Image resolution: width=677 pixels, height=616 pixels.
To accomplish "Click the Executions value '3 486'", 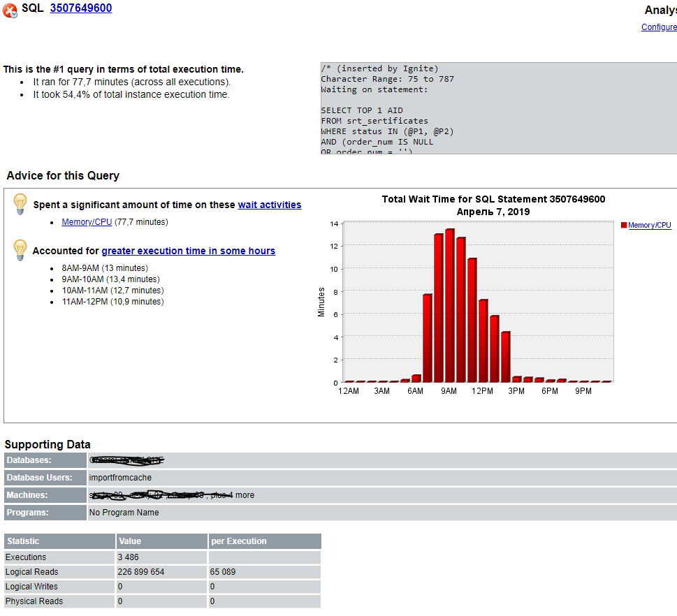I will click(129, 557).
